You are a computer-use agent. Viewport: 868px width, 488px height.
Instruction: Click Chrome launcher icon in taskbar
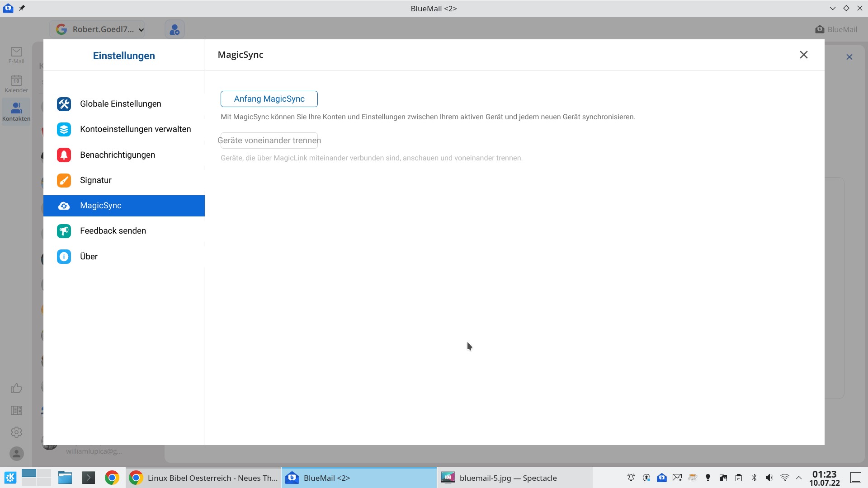tap(112, 478)
